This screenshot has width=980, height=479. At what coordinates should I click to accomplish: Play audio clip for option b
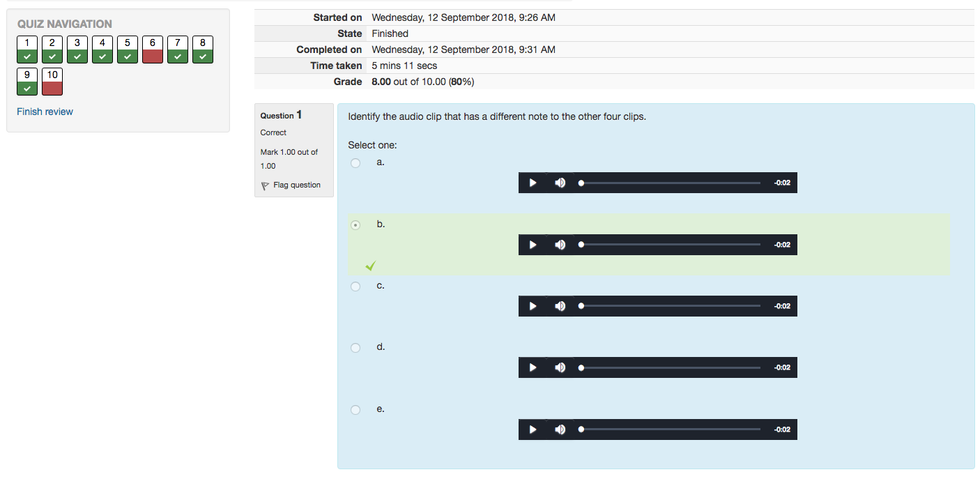[x=533, y=245]
